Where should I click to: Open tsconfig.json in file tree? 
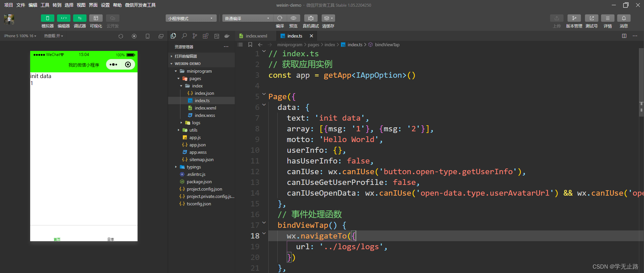coord(201,204)
